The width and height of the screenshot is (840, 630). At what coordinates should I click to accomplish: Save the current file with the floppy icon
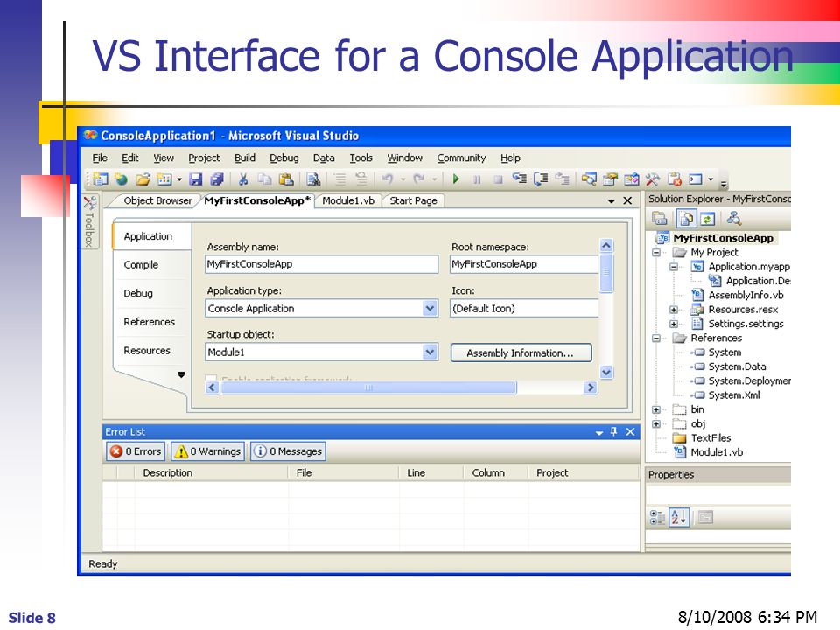pyautogui.click(x=195, y=178)
